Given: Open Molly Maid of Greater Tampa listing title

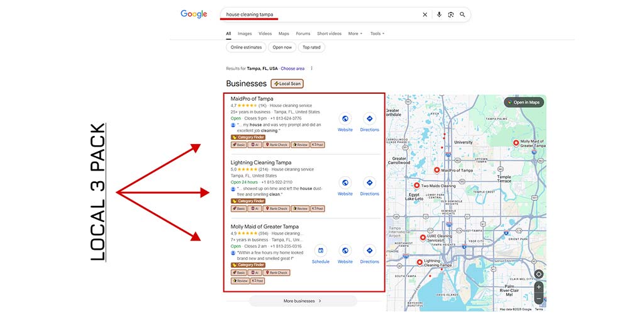Looking at the screenshot, I should click(265, 227).
